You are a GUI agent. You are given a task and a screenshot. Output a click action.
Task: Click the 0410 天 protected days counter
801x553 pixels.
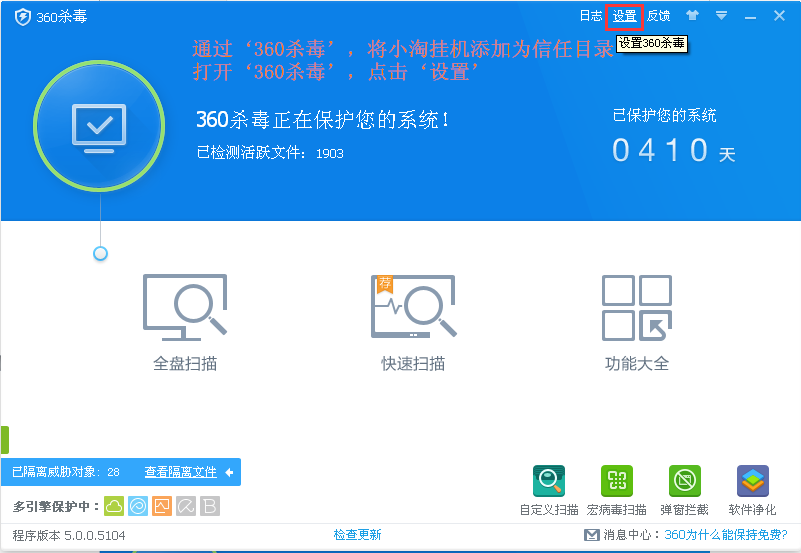(x=674, y=151)
